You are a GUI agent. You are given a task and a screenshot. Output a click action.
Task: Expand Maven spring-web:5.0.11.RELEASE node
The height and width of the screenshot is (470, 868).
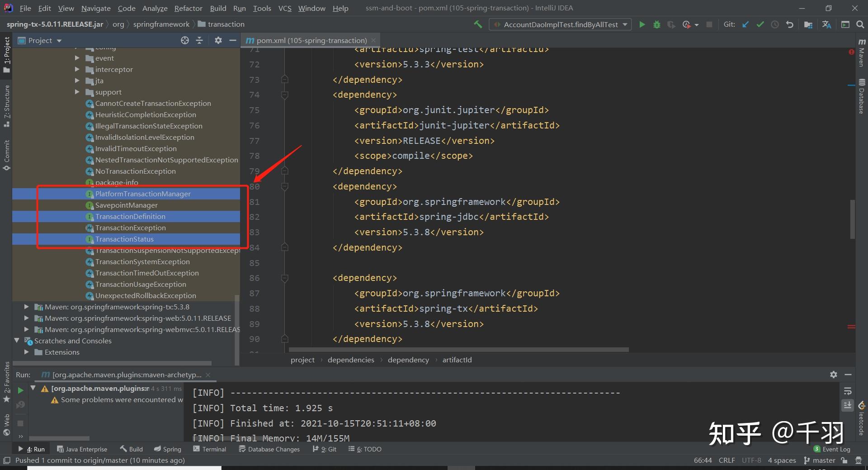tap(26, 318)
